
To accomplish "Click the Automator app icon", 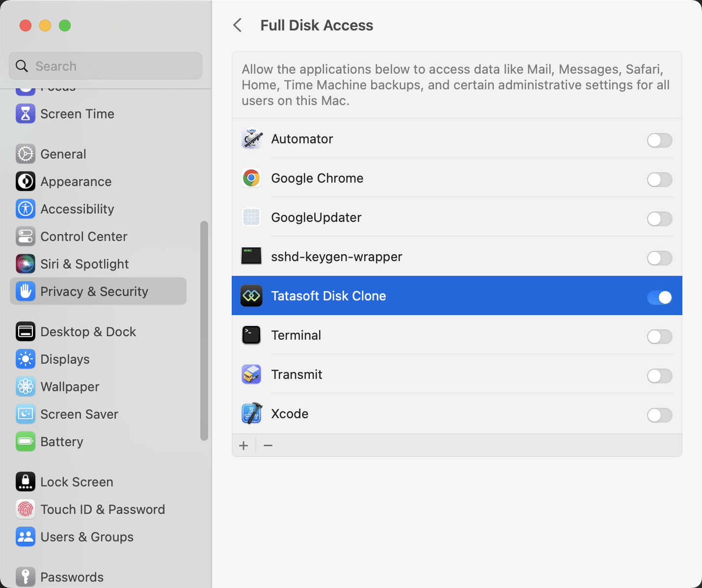I will click(x=251, y=139).
